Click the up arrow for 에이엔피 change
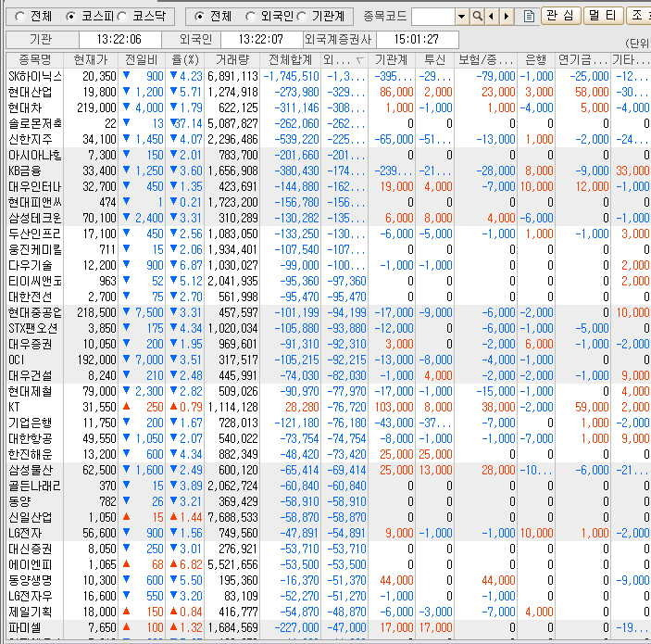651x644 pixels. coord(126,563)
